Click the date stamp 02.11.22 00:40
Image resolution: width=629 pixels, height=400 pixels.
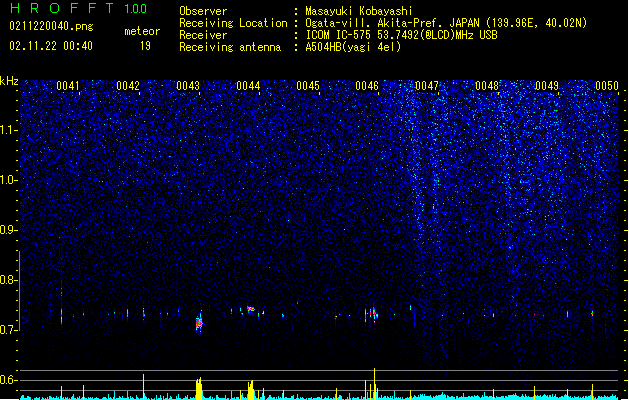pyautogui.click(x=51, y=46)
